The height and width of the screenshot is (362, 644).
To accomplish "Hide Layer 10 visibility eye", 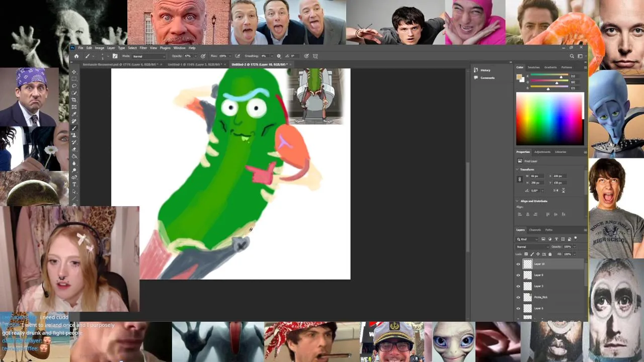I will click(518, 264).
